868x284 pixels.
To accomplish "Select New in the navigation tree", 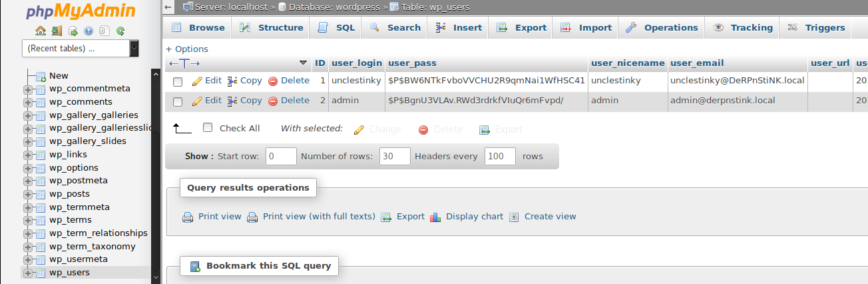I will [x=59, y=76].
